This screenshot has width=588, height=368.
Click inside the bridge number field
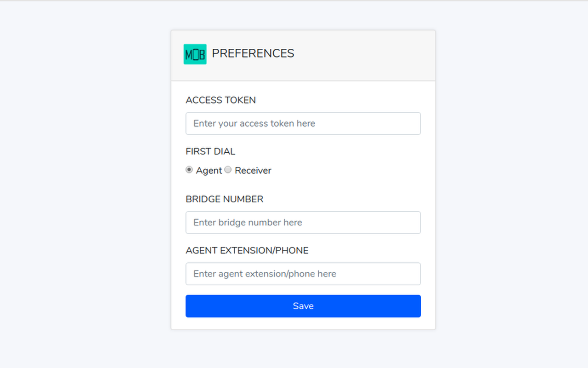pyautogui.click(x=303, y=223)
